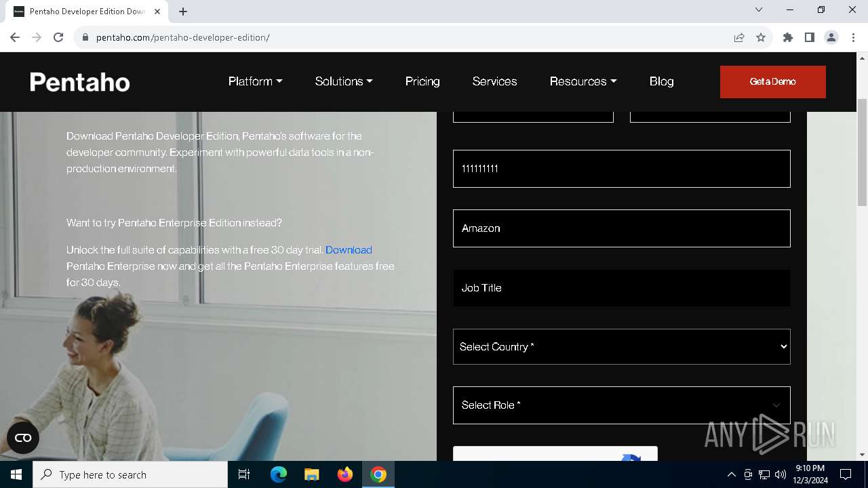Open Chrome profile avatar

[x=831, y=37]
